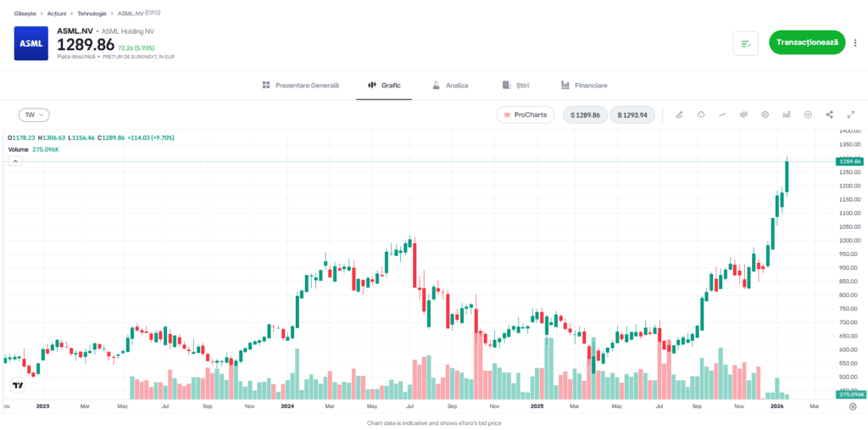The height and width of the screenshot is (430, 868).
Task: Click the TradingView logo on chart
Action: pos(18,385)
